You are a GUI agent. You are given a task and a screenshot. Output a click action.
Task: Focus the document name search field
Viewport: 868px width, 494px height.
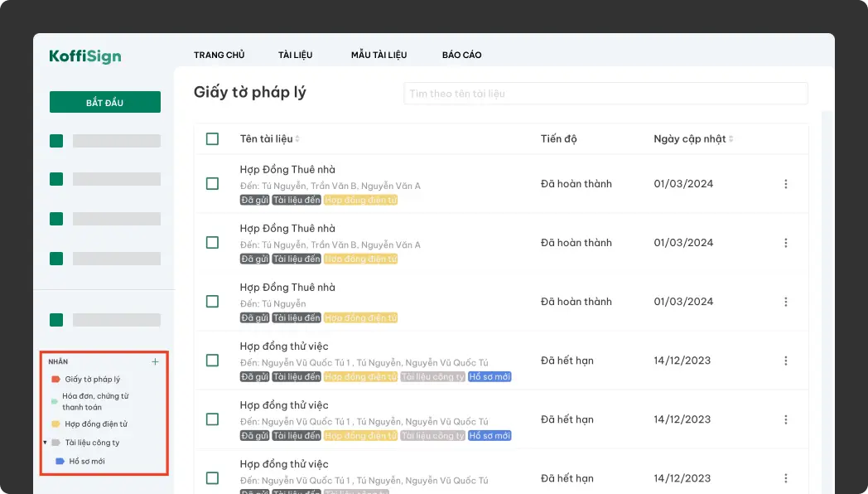coord(605,94)
